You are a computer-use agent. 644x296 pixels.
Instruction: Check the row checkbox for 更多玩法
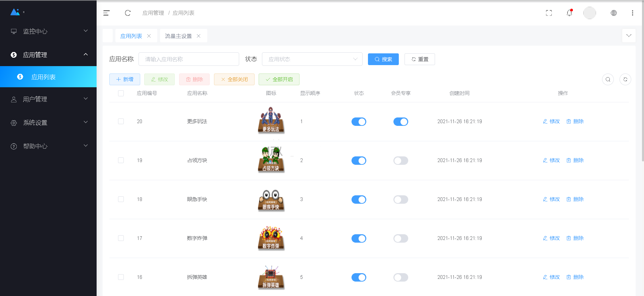[x=121, y=121]
